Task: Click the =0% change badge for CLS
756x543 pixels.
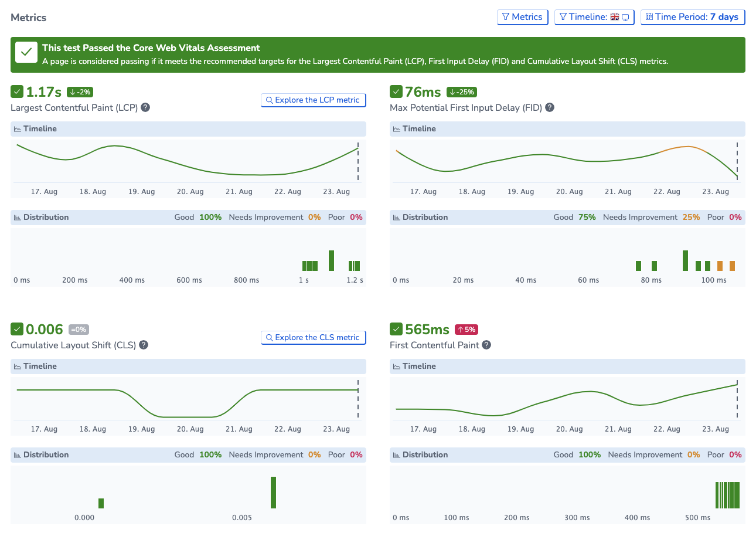Action: tap(79, 330)
